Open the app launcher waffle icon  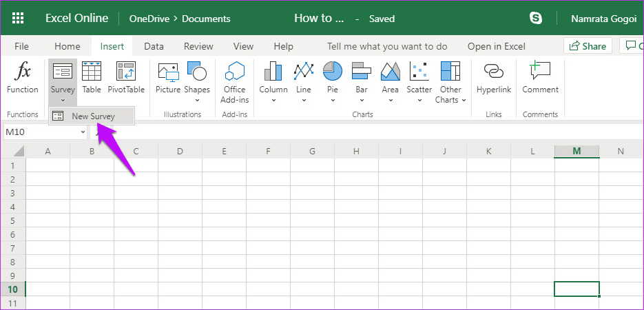[x=19, y=19]
